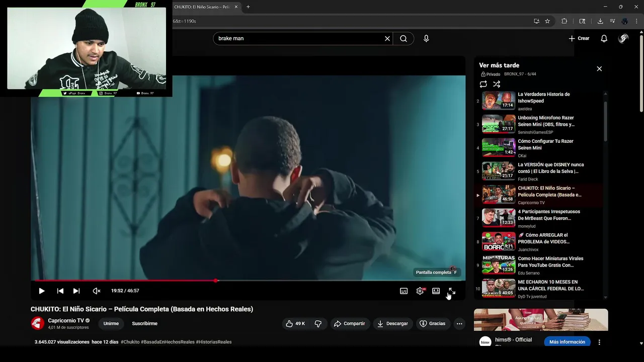644x362 pixels.
Task: Click the page vertical scrollbar
Action: (641, 73)
